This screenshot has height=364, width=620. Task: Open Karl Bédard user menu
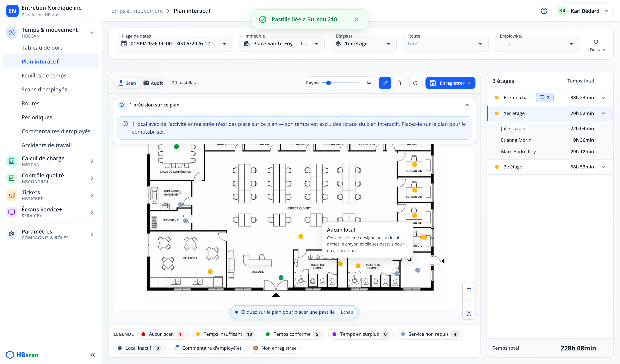click(584, 11)
